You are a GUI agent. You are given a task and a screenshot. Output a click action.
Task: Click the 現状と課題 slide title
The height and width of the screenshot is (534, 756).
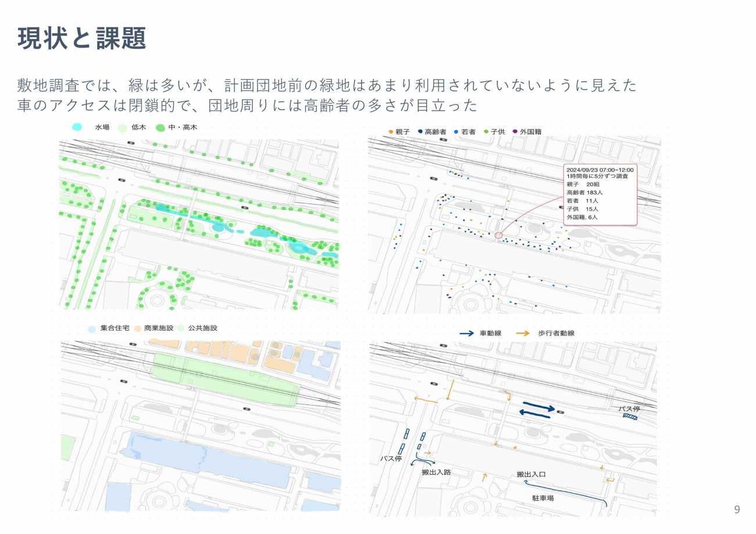[x=82, y=39]
